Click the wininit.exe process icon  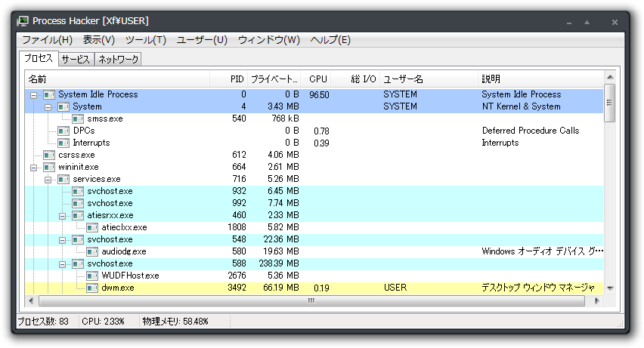coord(49,167)
